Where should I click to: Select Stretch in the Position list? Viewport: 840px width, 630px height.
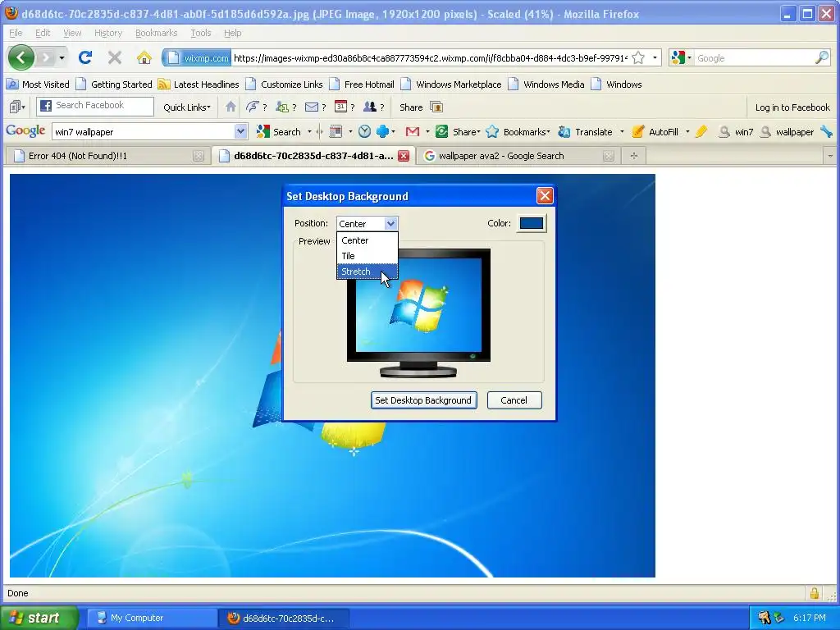click(367, 272)
